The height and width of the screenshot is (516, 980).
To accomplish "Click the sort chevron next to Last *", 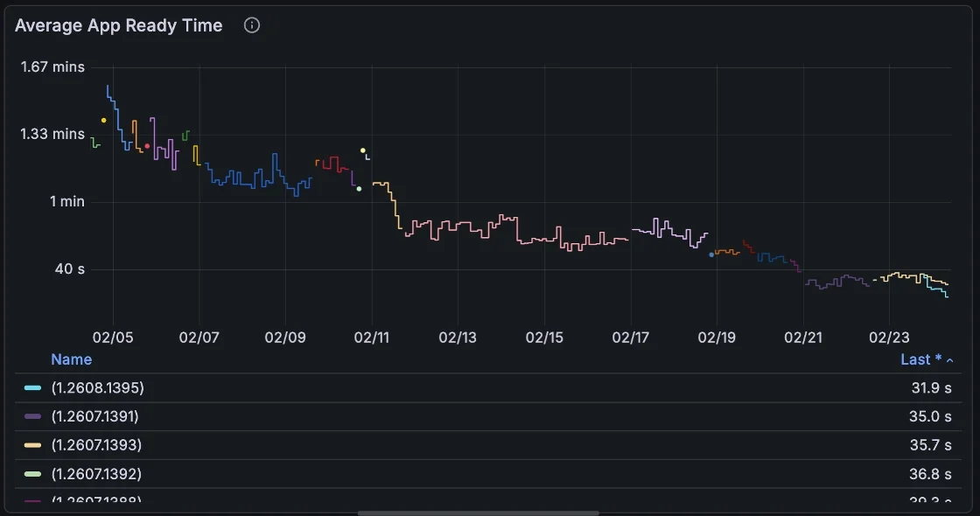I will point(950,360).
